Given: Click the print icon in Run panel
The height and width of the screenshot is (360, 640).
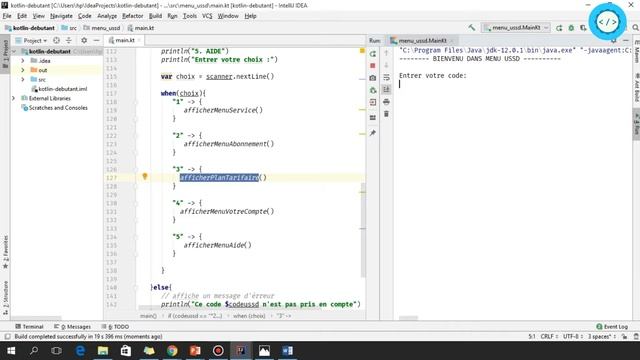Looking at the screenshot, I should pyautogui.click(x=386, y=102).
